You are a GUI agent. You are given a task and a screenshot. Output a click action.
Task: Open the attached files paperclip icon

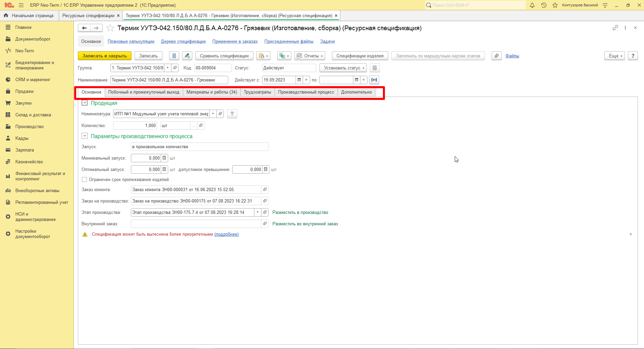click(497, 56)
